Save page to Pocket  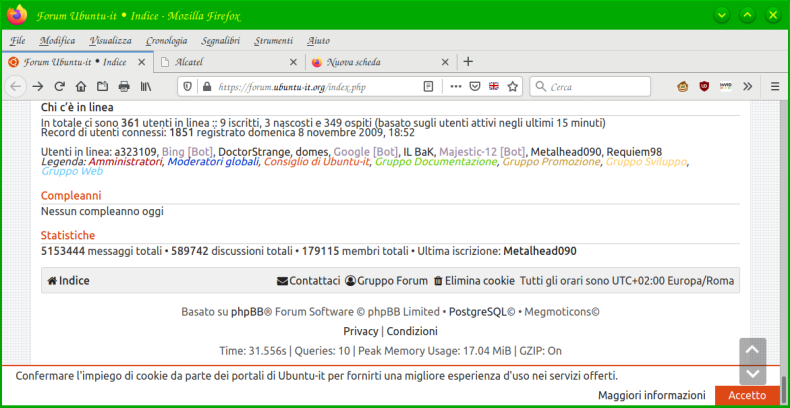[475, 87]
